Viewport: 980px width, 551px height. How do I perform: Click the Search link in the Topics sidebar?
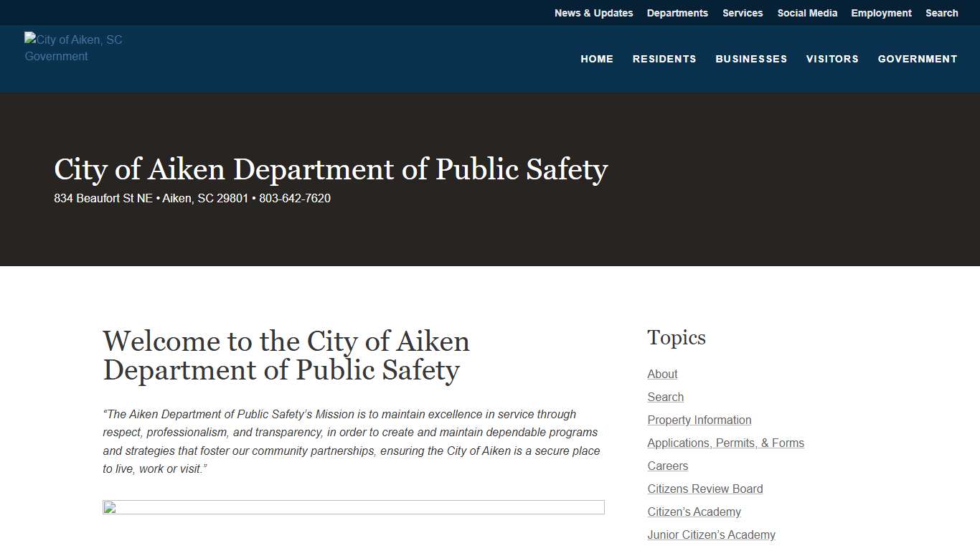[665, 397]
